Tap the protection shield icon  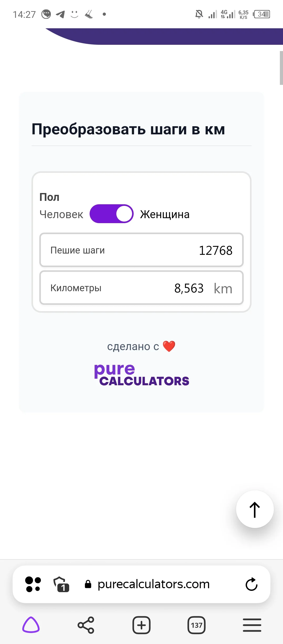tap(61, 584)
